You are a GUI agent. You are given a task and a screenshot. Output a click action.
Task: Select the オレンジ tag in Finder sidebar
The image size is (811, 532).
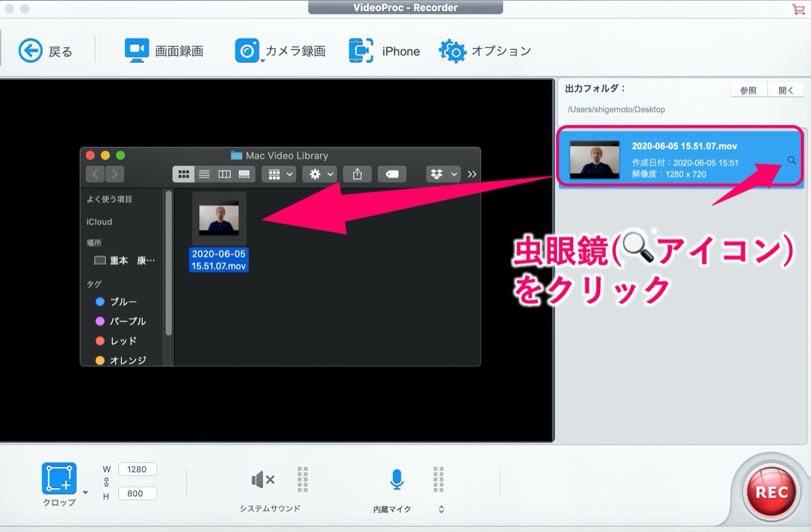(121, 360)
